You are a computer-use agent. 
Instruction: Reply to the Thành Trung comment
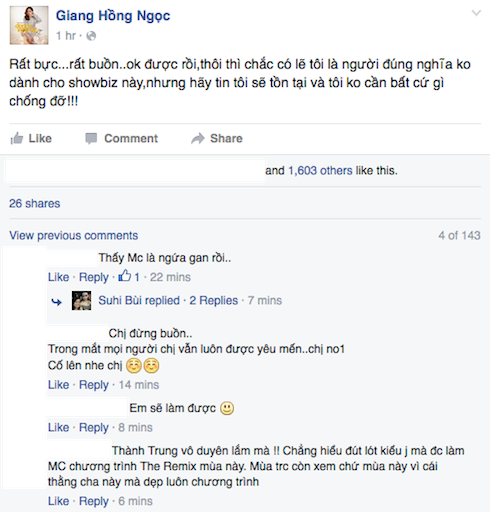(94, 501)
